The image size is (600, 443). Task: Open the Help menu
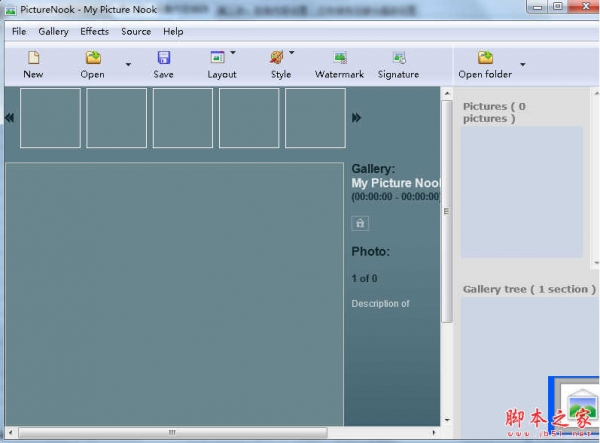click(173, 31)
